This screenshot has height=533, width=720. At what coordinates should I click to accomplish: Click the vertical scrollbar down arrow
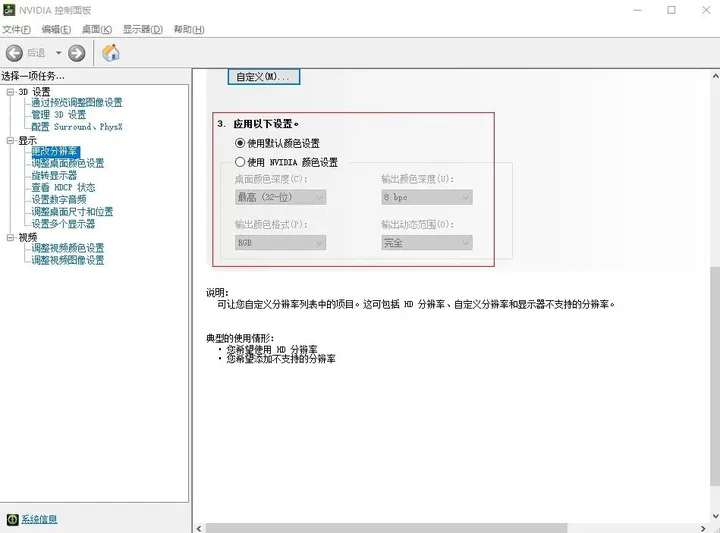[x=715, y=516]
